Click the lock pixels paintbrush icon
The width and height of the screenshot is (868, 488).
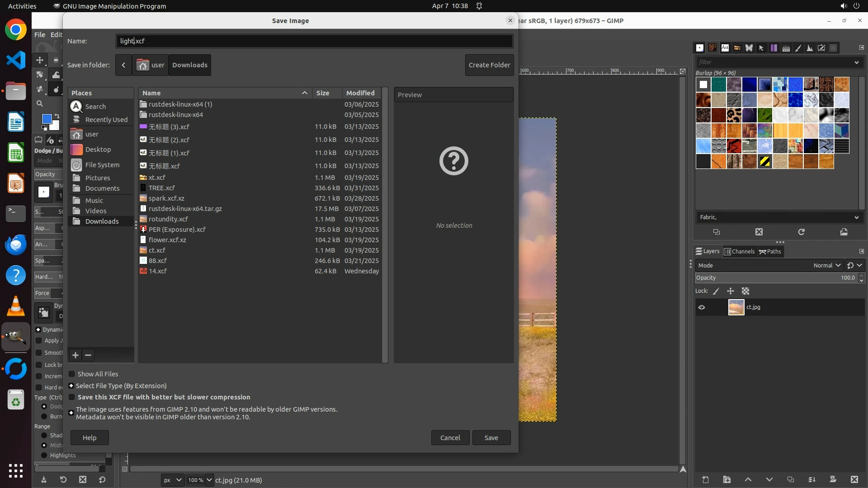click(716, 291)
